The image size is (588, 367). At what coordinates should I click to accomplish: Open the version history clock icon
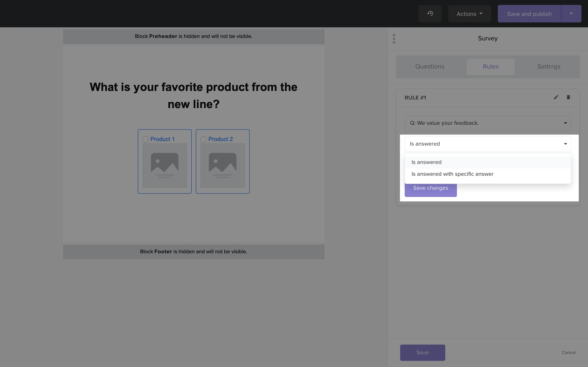point(430,14)
